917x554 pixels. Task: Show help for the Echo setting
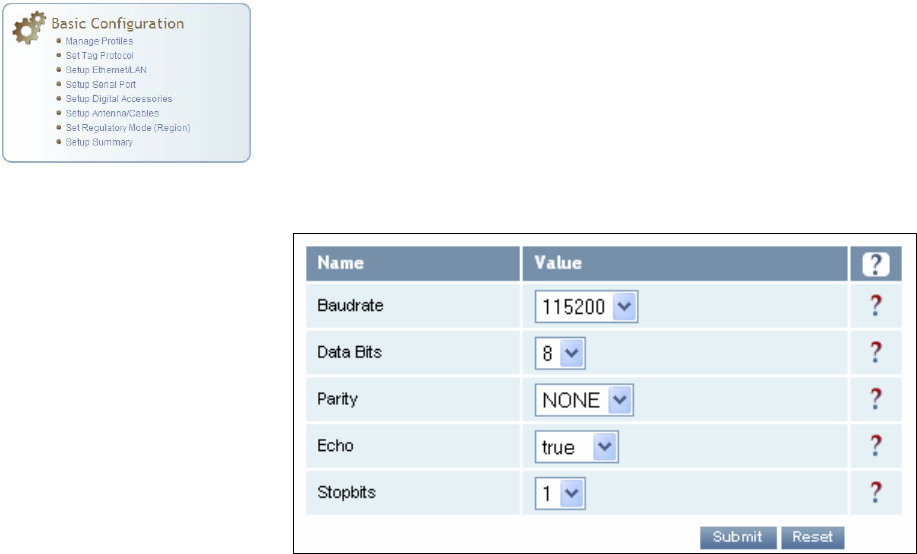click(x=876, y=446)
